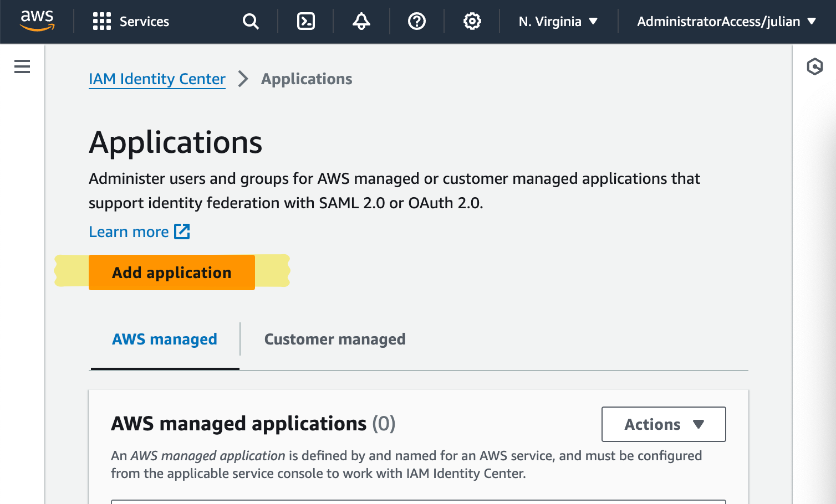Open the help question mark menu

click(416, 21)
